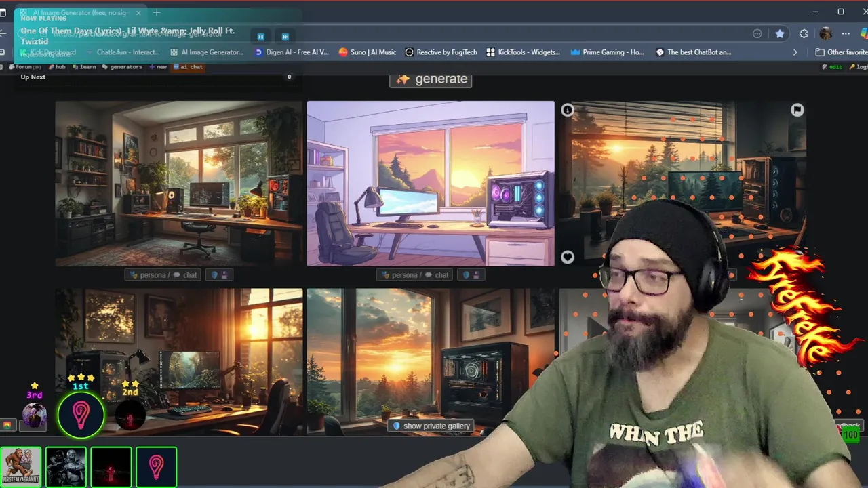Viewport: 868px width, 488px height.
Task: Click the 1st place pink bulb avatar
Action: click(81, 414)
